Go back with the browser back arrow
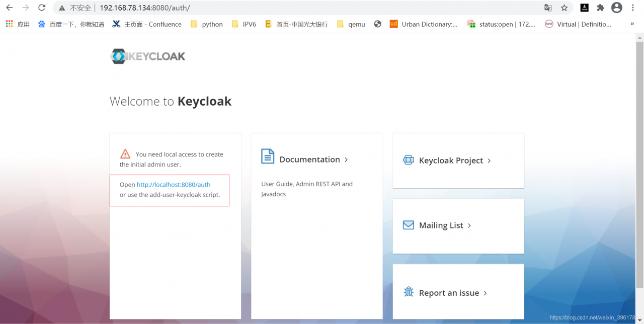 coord(9,8)
